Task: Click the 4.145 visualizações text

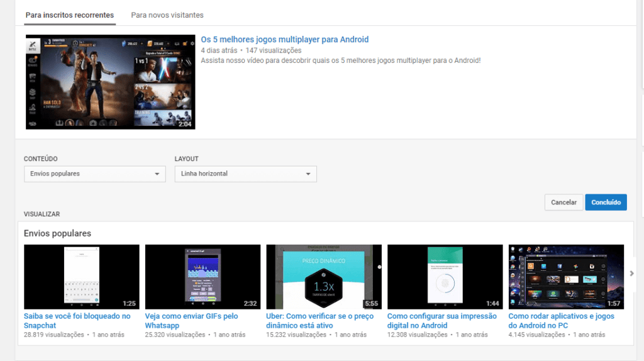Action: pyautogui.click(x=537, y=335)
